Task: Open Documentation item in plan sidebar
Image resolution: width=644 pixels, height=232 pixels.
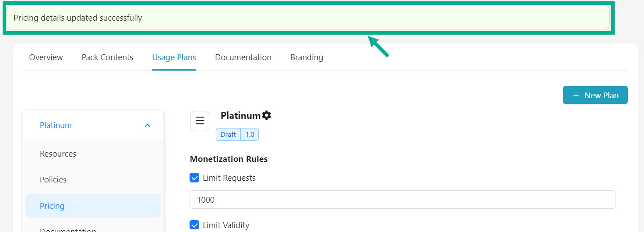Action: [68, 229]
